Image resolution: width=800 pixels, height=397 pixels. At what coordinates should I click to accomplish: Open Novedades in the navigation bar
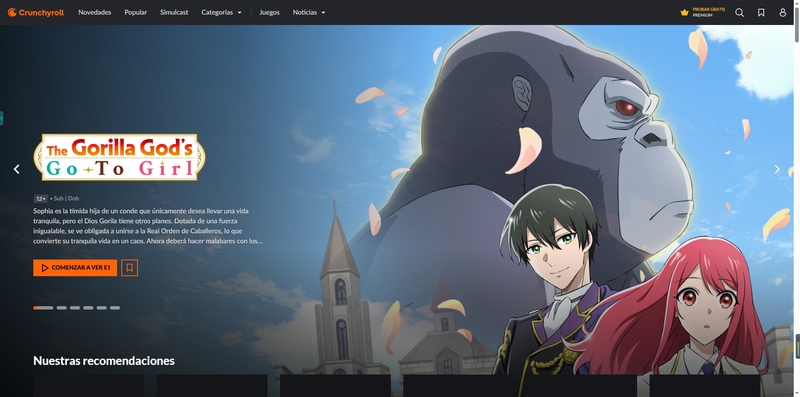point(94,12)
